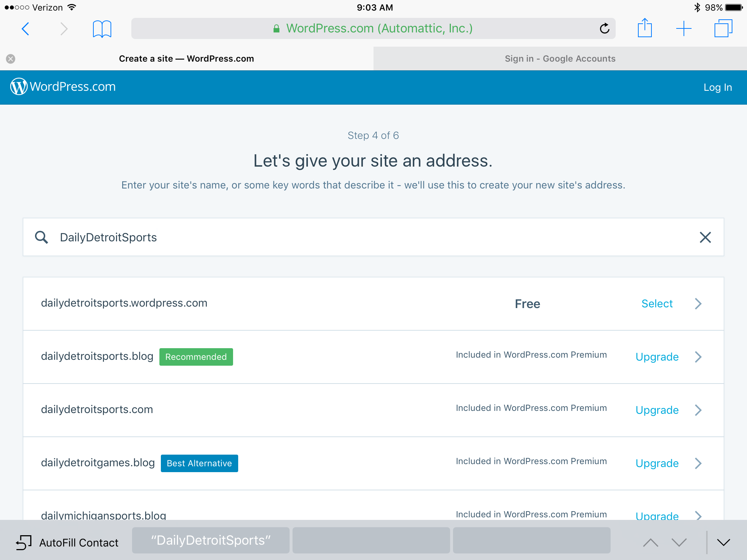The image size is (747, 560).
Task: Upgrade to dailydetroitsports.blog domain
Action: pyautogui.click(x=657, y=357)
